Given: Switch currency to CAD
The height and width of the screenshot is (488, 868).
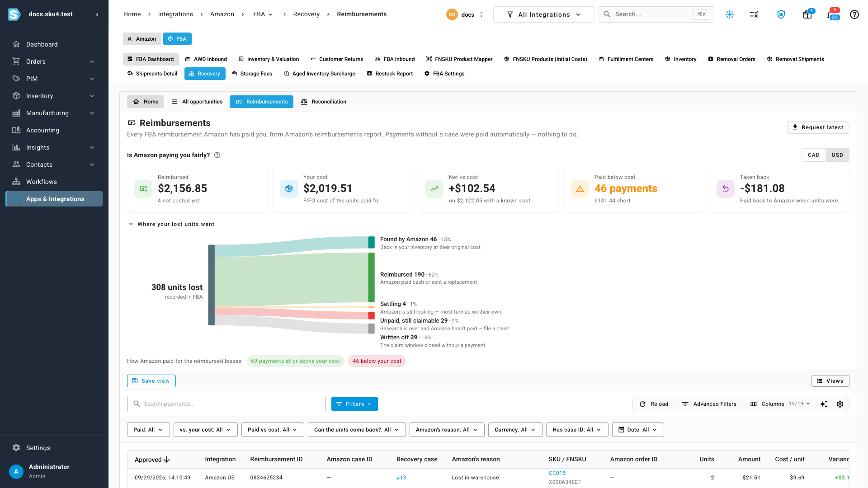Looking at the screenshot, I should (813, 155).
